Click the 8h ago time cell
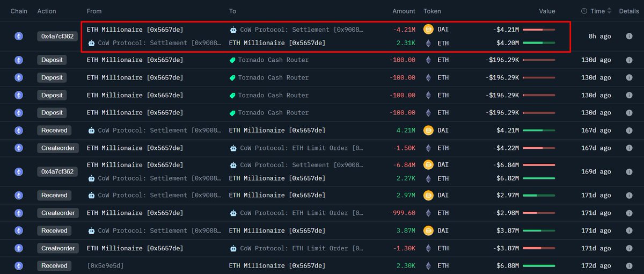Viewport: 644px width, 274px height. click(599, 36)
